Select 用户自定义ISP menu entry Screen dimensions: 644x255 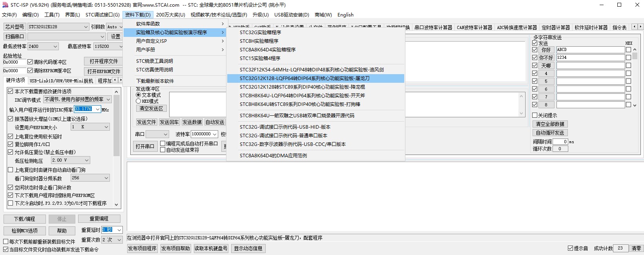pos(175,41)
